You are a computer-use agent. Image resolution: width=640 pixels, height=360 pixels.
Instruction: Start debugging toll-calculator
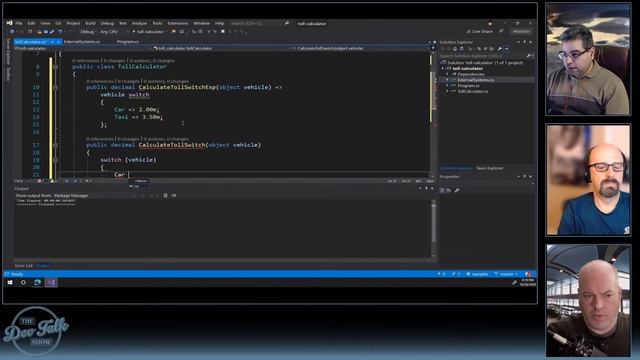pos(149,31)
